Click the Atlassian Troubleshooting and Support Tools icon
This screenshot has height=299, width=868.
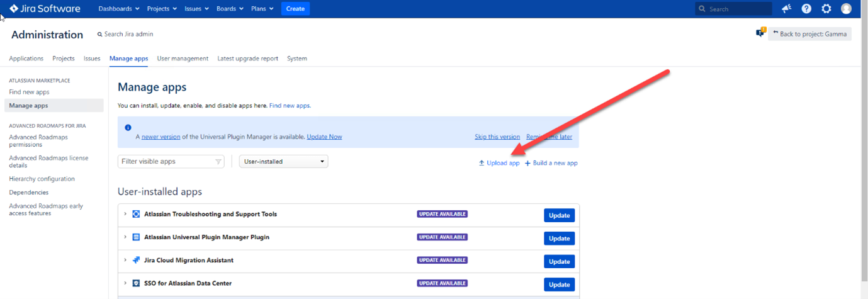[136, 215]
